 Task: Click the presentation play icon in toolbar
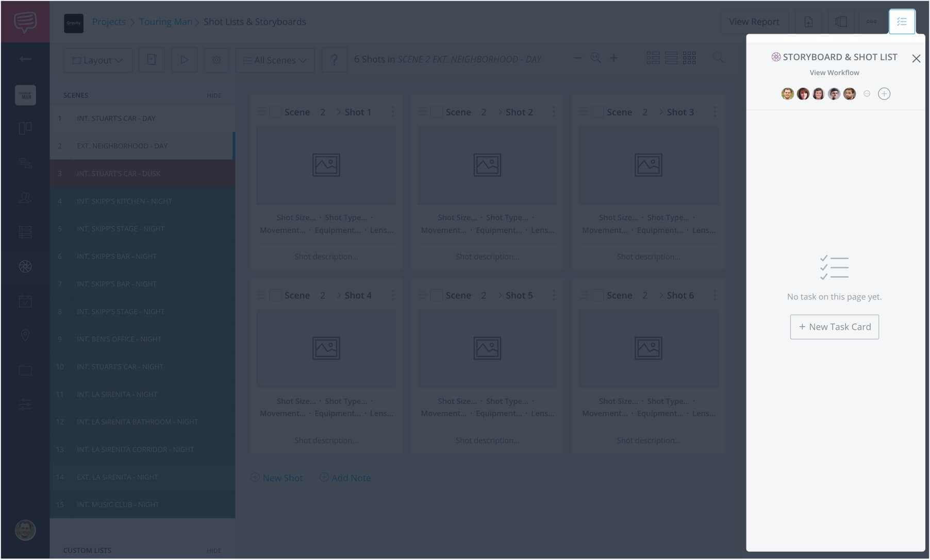point(184,60)
